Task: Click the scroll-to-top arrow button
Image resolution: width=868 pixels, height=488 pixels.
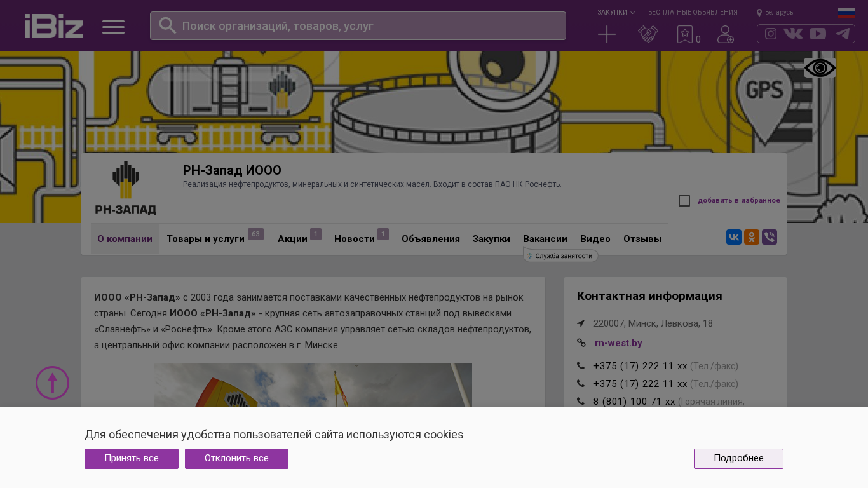Action: pyautogui.click(x=52, y=383)
